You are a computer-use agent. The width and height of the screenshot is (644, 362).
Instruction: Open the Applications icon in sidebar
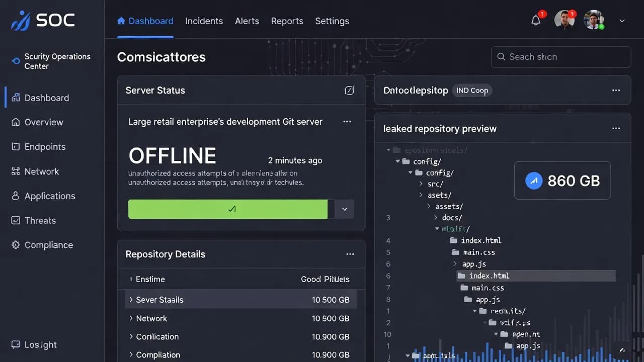point(15,196)
